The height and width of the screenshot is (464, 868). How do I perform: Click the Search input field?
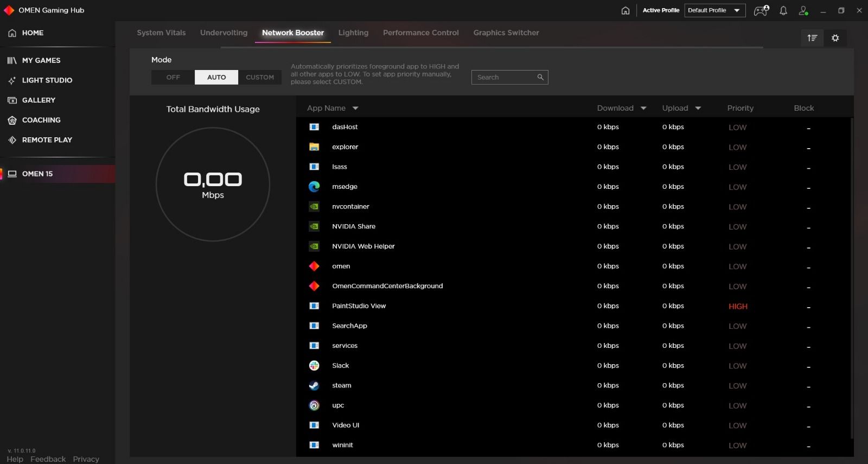(509, 77)
